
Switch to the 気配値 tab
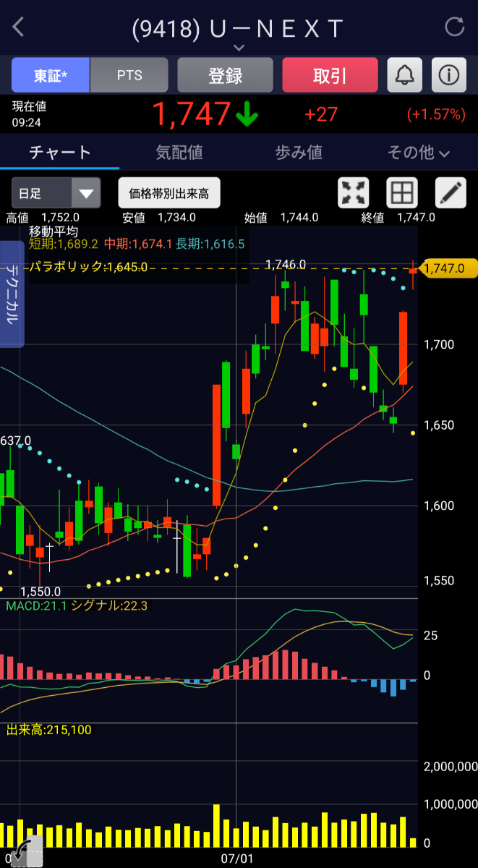point(179,153)
